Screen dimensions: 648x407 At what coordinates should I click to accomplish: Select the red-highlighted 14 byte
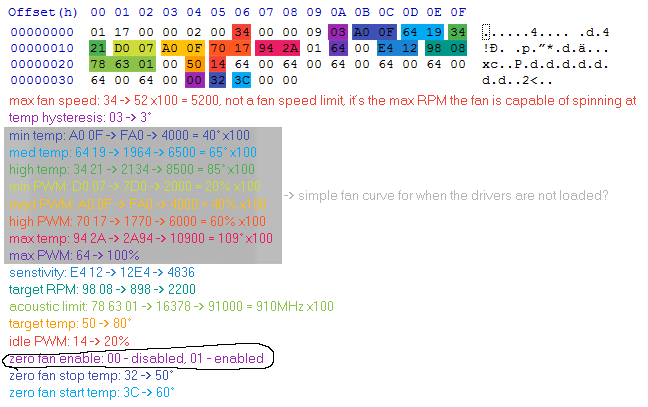218,64
